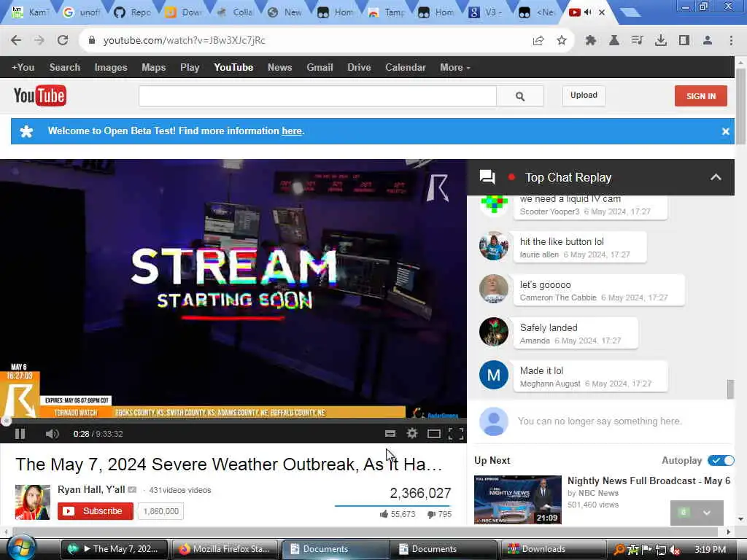The width and height of the screenshot is (747, 560).
Task: Pause the video
Action: pyautogui.click(x=20, y=434)
